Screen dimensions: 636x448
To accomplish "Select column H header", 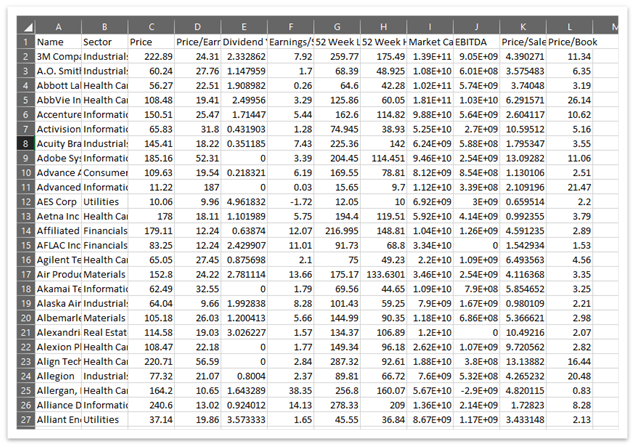I will pos(383,27).
